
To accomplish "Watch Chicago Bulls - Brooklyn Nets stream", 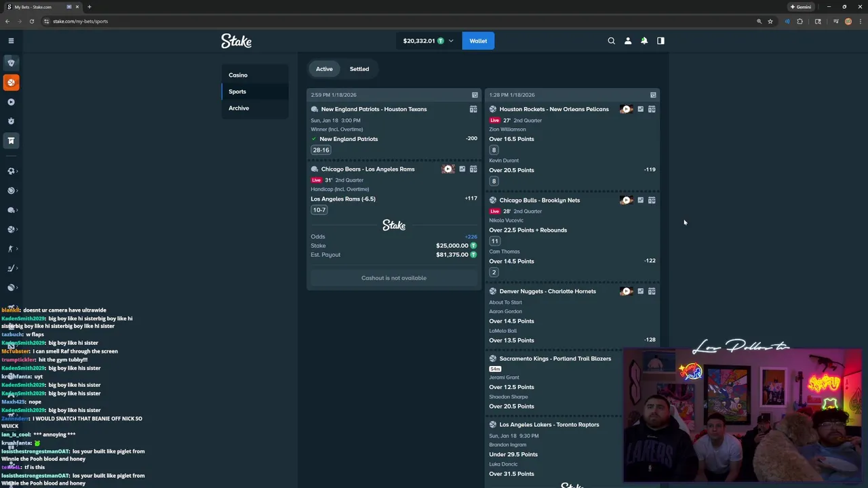I will (x=626, y=200).
